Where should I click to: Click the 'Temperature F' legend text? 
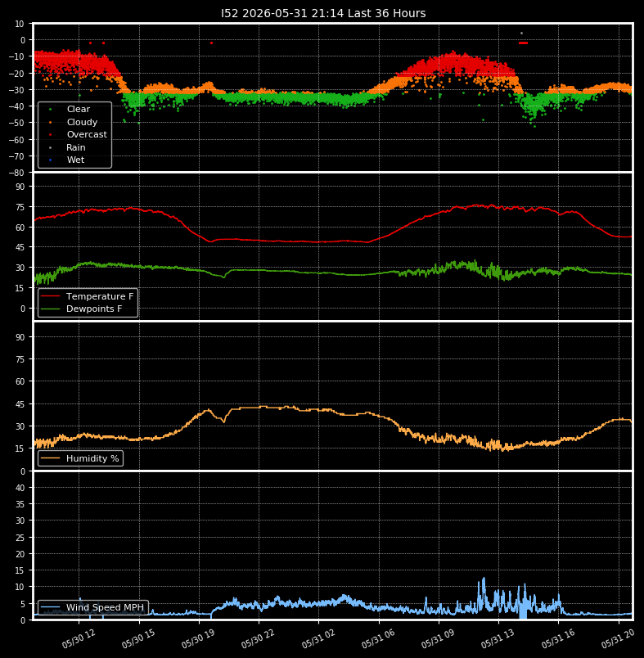pyautogui.click(x=100, y=296)
